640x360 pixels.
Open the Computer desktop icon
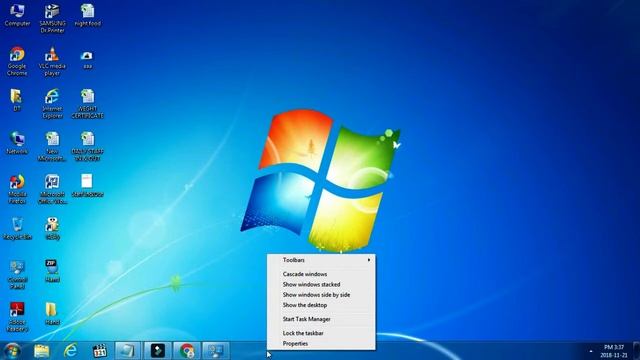17,15
